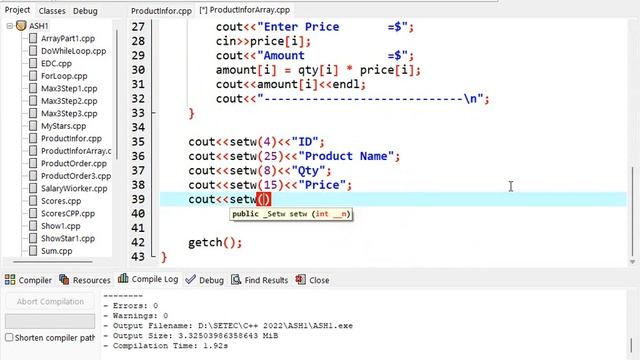Select the ProductInforArray.cpp editor tab
Viewport: 640px width, 360px height.
click(x=245, y=10)
